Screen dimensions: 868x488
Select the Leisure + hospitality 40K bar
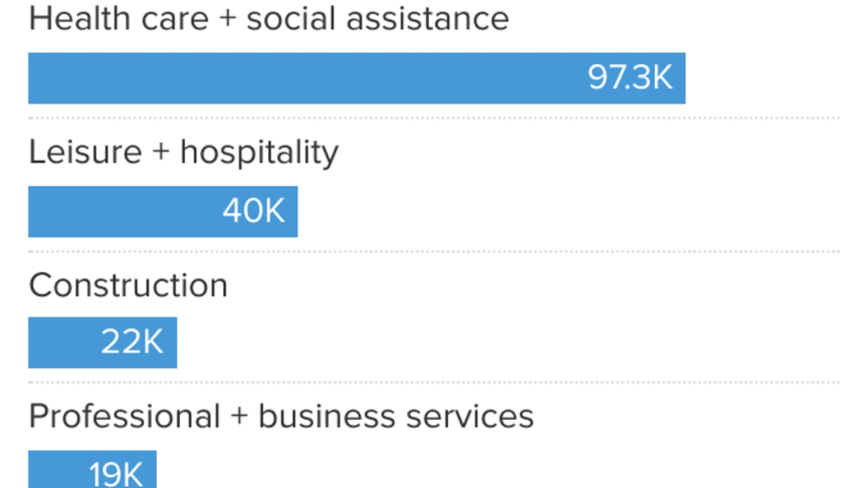[x=122, y=211]
